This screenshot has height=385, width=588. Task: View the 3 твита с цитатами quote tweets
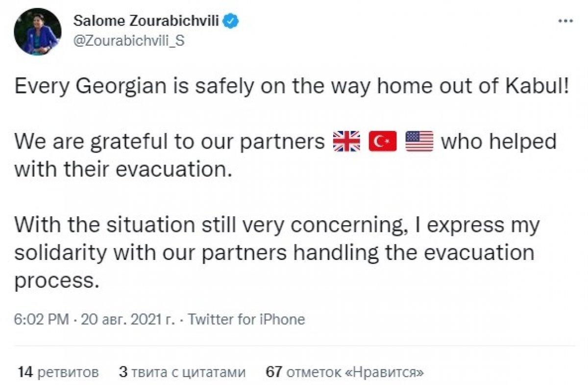(181, 372)
